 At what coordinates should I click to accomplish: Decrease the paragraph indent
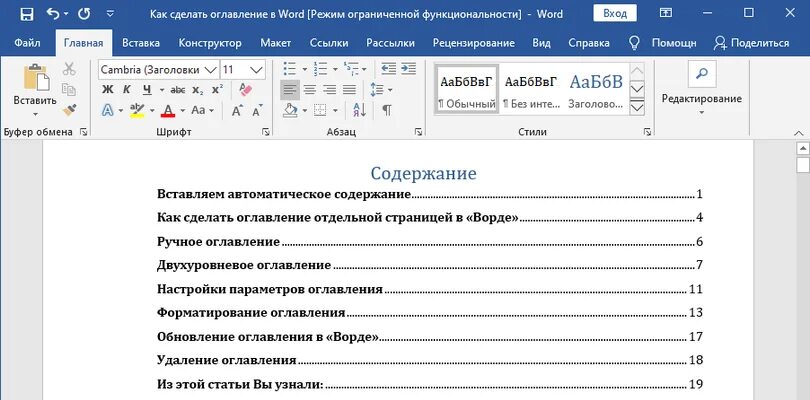[x=388, y=68]
